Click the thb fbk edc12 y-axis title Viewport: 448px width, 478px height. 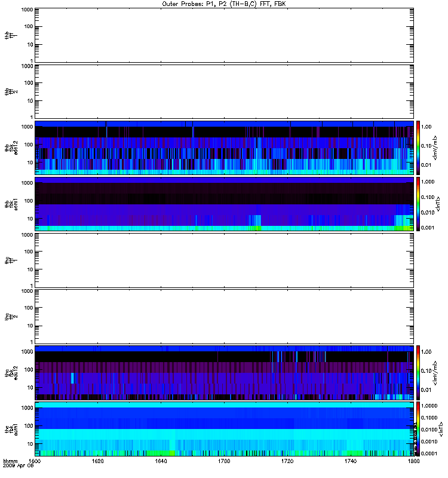[x=11, y=148]
